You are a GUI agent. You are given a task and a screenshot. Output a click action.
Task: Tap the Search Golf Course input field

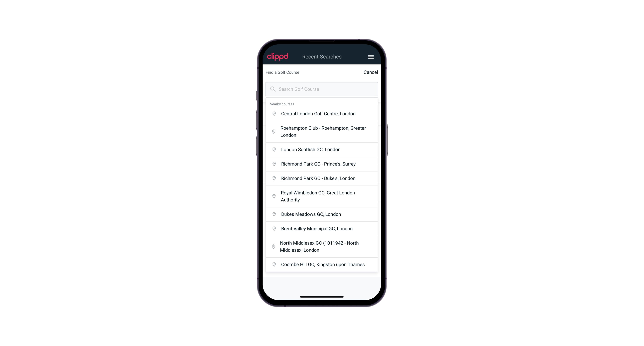[x=322, y=89]
